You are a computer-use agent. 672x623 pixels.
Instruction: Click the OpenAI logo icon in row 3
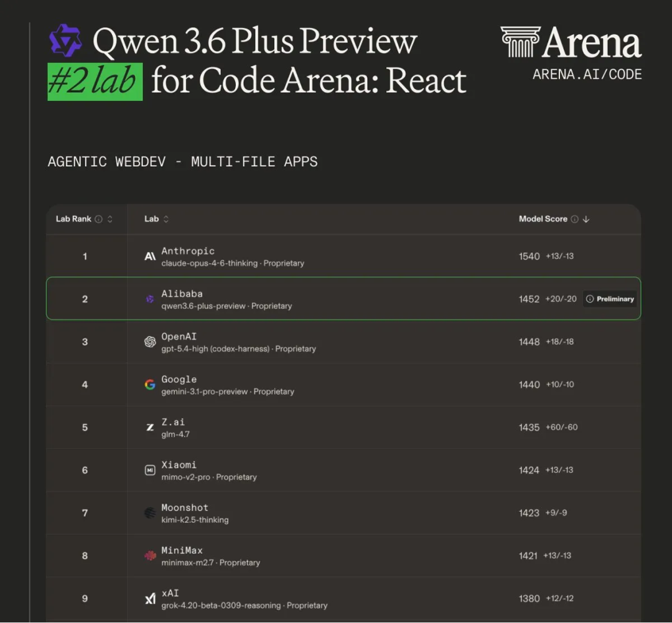150,342
